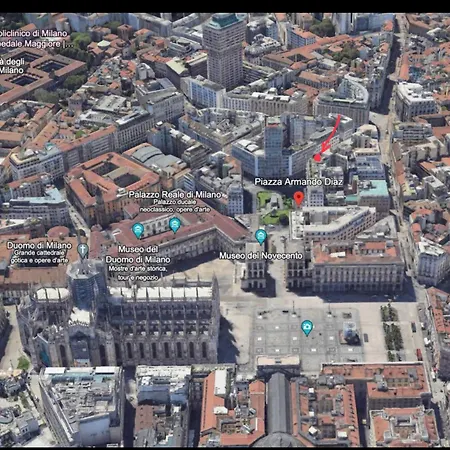Select the Duomo di Milano church marker icon
The image size is (450, 450).
pyautogui.click(x=83, y=250)
